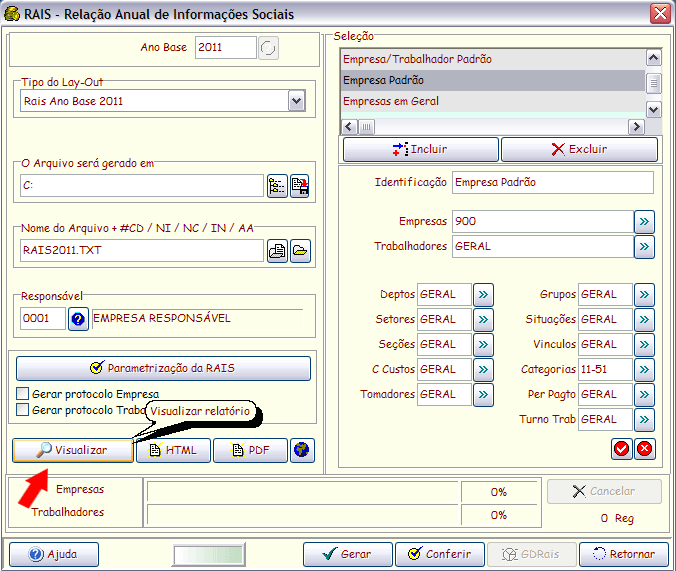Viewport: 676px width, 571px height.
Task: Click the document icon beside file name field
Action: tap(277, 251)
